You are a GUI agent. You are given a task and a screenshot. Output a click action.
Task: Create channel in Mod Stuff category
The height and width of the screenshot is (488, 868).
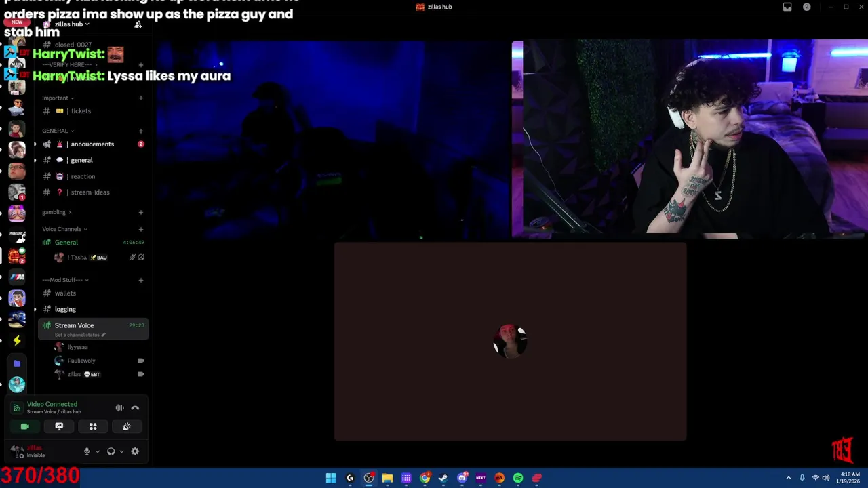pos(141,280)
